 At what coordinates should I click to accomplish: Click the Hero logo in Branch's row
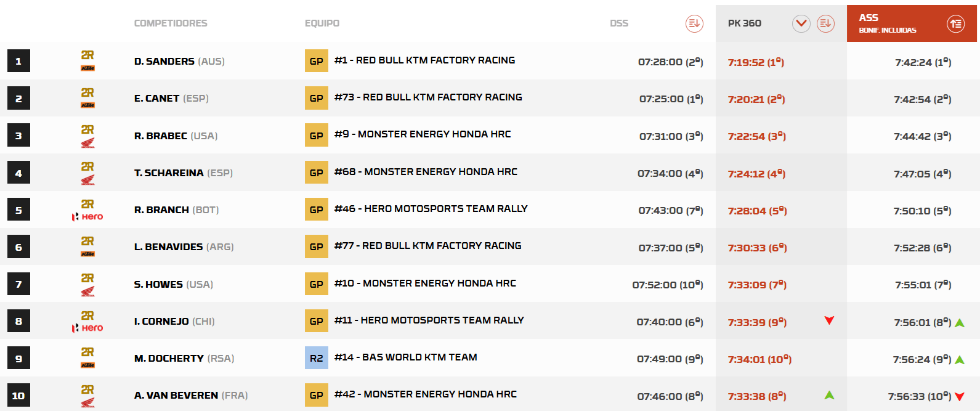pyautogui.click(x=87, y=217)
